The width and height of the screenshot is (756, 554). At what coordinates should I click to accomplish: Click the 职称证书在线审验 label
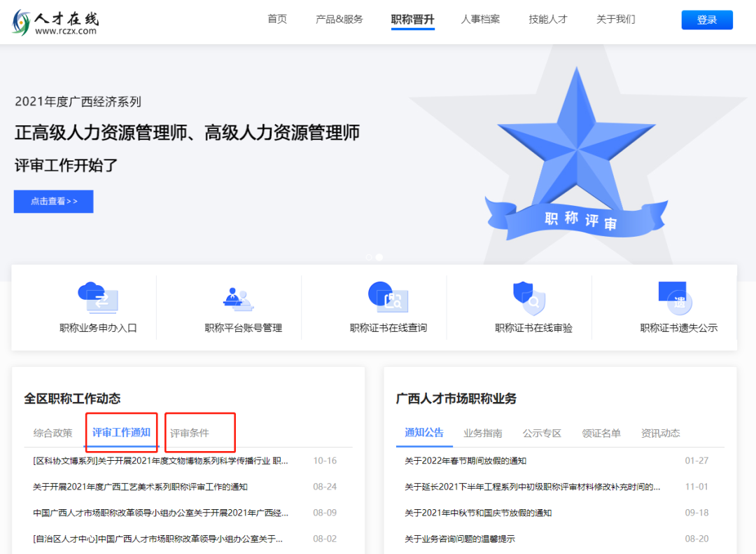[533, 328]
